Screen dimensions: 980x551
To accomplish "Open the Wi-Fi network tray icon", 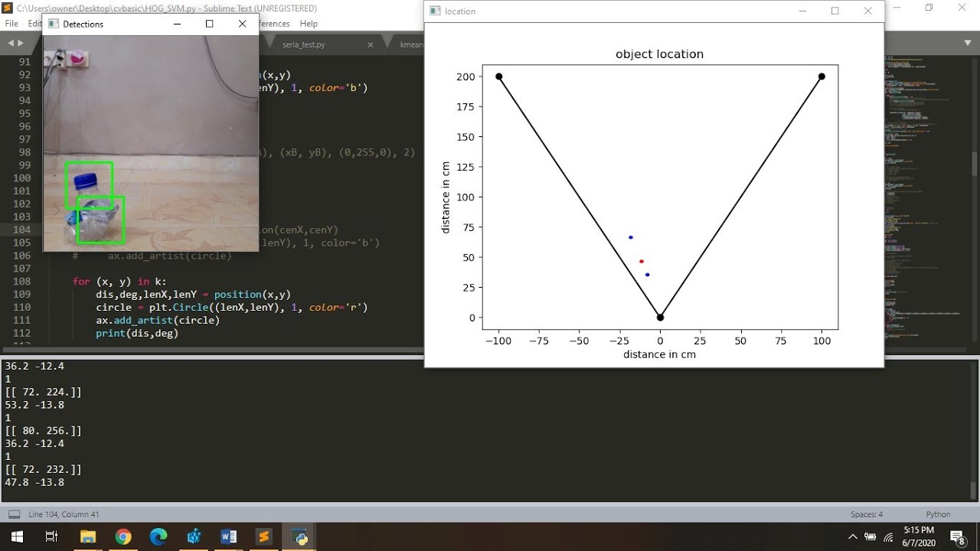I will (889, 536).
